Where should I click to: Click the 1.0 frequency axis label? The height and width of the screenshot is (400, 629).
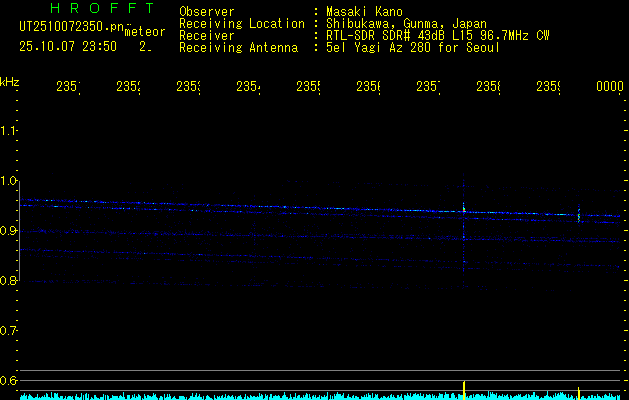9,181
